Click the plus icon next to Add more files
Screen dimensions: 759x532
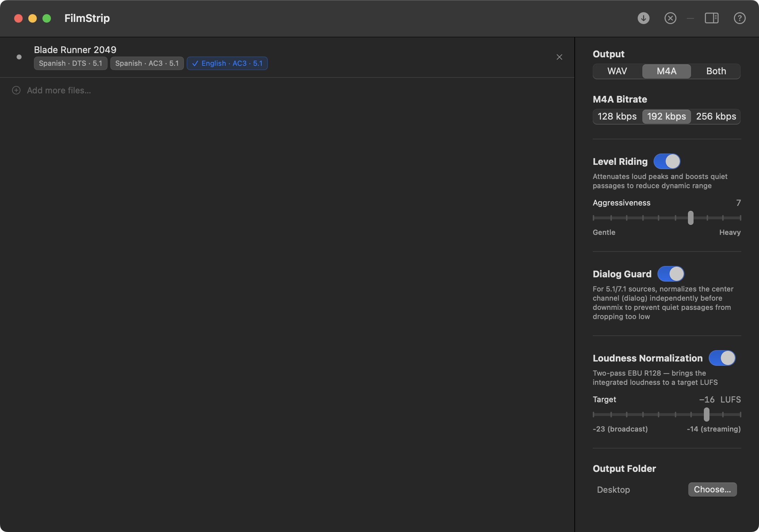tap(16, 90)
